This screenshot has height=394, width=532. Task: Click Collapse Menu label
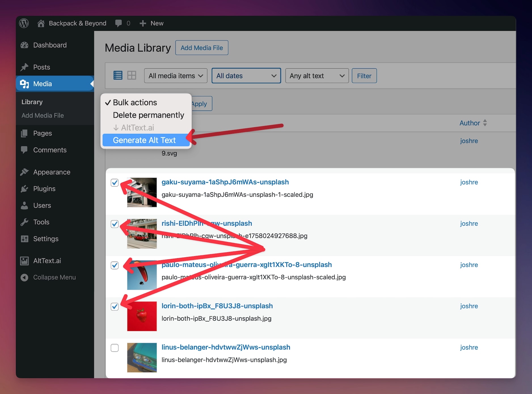click(x=54, y=278)
